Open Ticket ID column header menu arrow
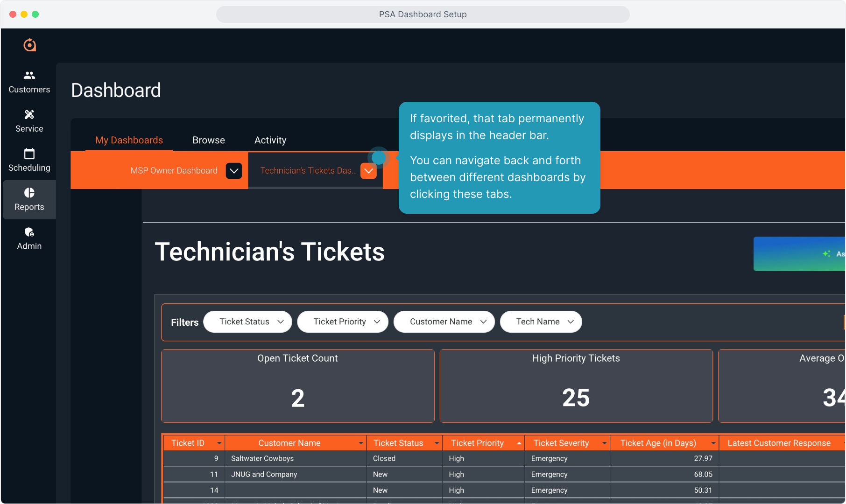 point(219,443)
